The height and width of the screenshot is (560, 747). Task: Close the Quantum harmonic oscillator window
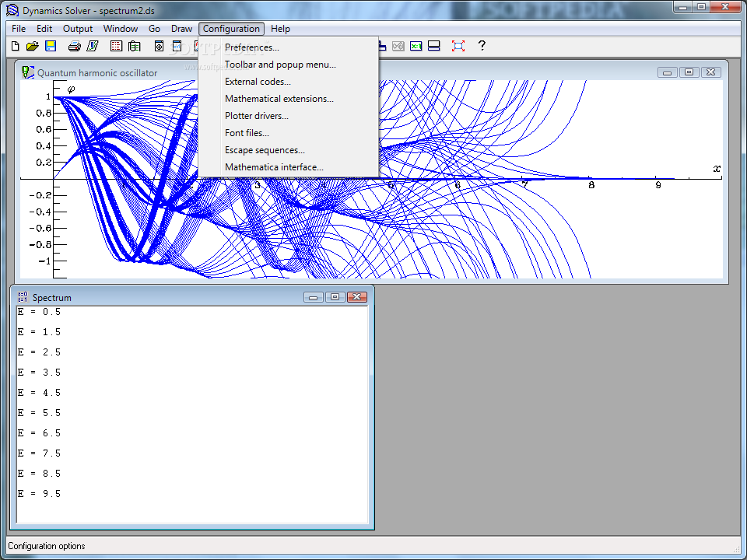[710, 72]
